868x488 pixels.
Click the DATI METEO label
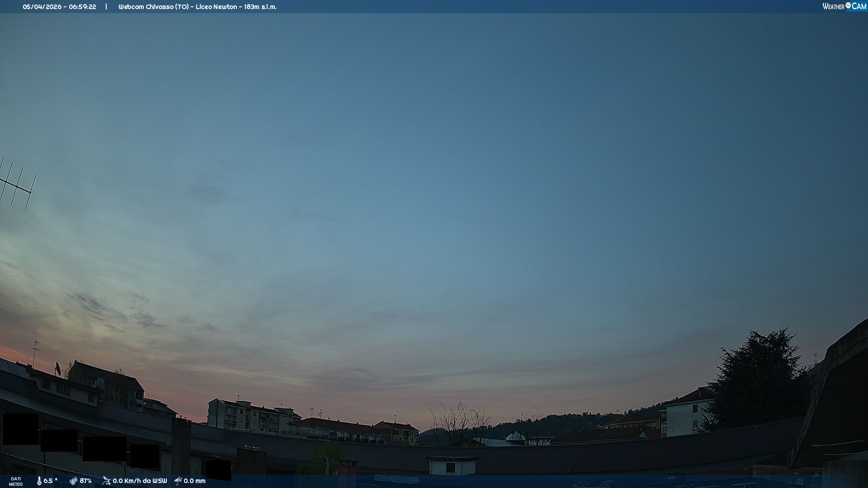coord(16,481)
